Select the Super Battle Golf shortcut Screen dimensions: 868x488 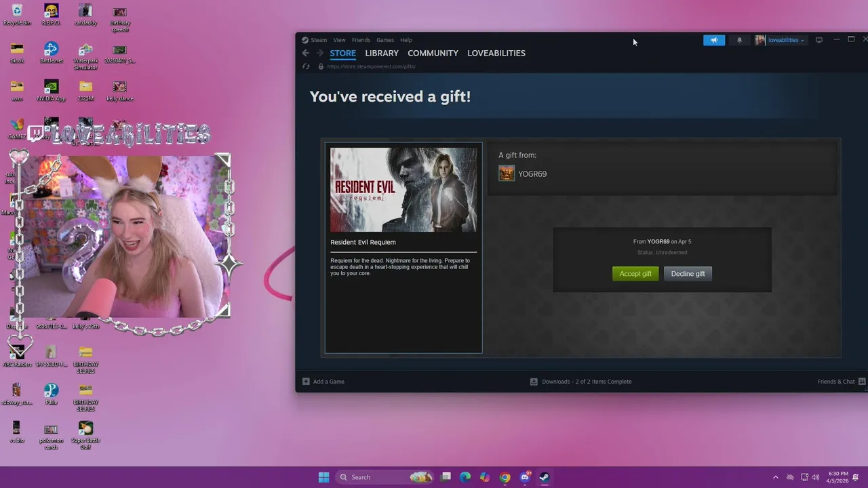[85, 434]
